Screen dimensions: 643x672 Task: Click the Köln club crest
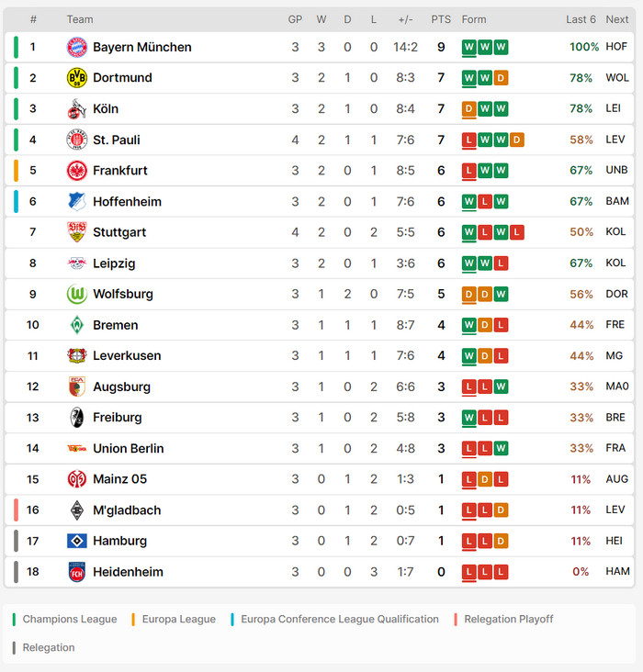[77, 109]
